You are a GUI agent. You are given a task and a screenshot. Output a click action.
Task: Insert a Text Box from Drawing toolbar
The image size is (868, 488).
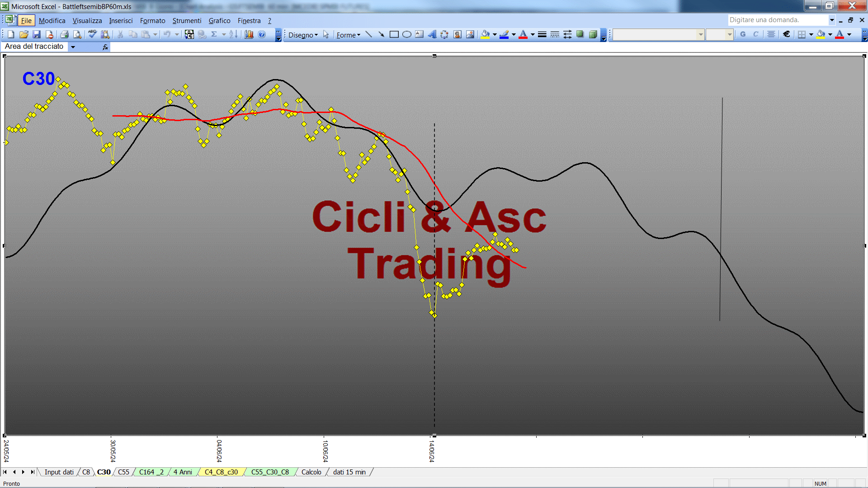click(x=420, y=34)
